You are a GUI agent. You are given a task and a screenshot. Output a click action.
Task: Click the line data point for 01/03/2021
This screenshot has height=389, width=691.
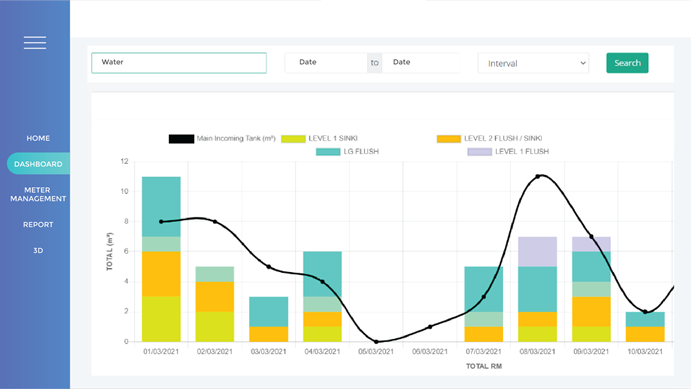pyautogui.click(x=161, y=222)
